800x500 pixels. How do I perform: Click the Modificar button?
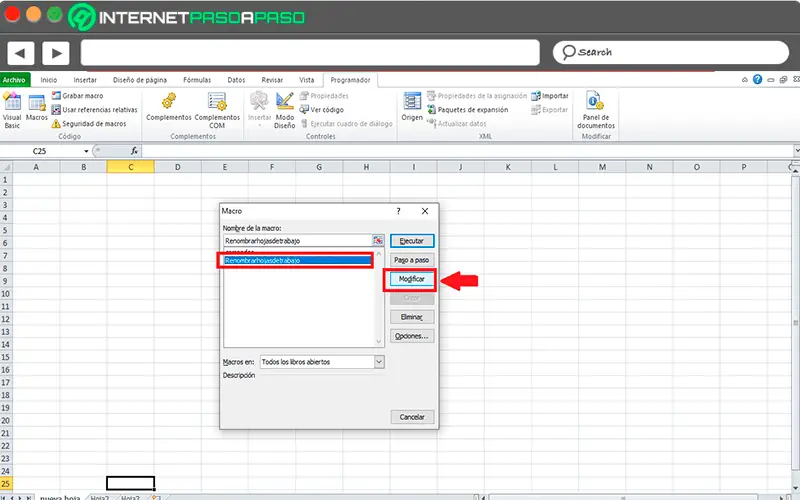[411, 279]
